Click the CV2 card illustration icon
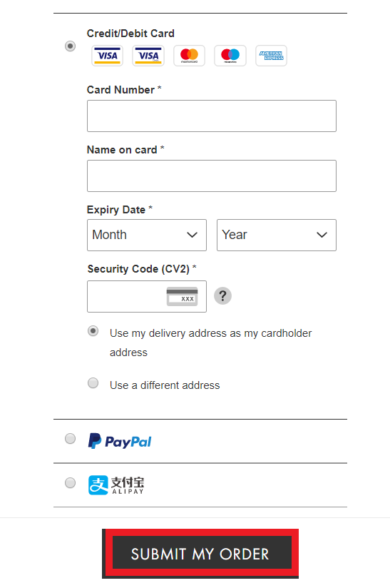Screen dimensions: 390x588 (x=182, y=296)
